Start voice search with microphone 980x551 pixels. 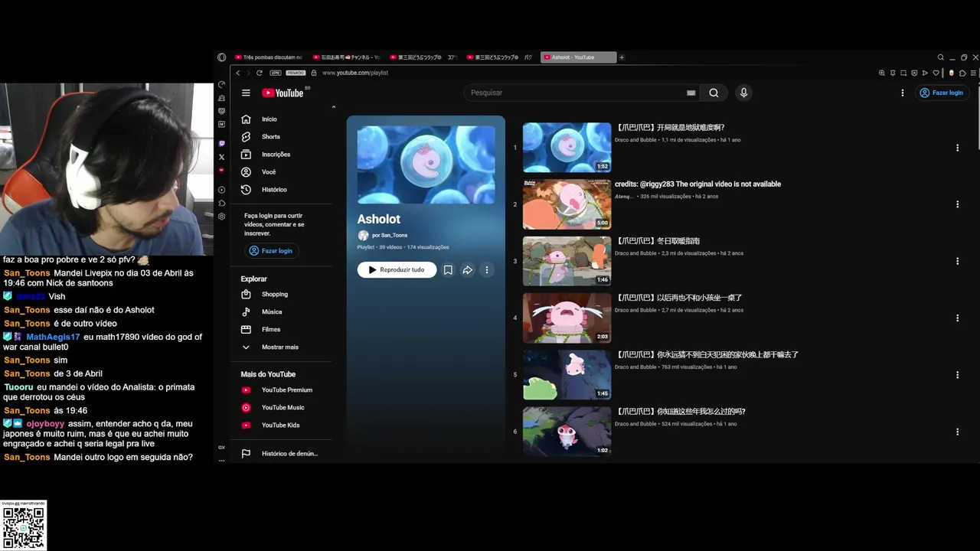click(x=743, y=93)
